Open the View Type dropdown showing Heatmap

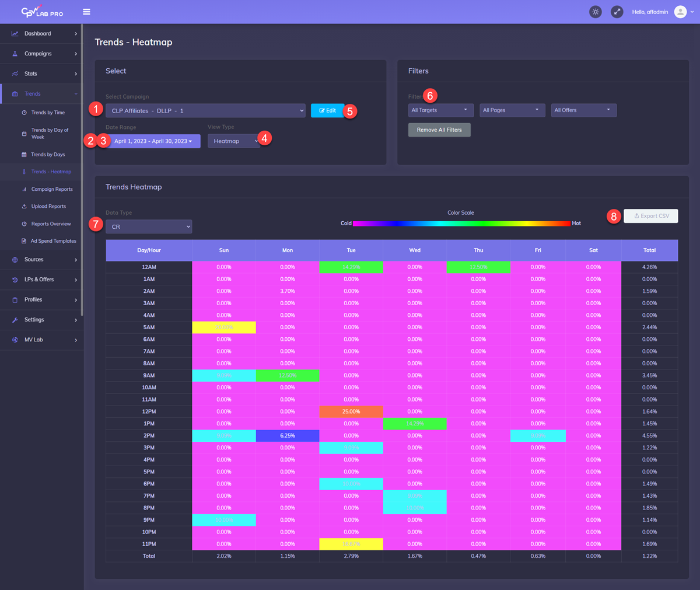point(233,141)
